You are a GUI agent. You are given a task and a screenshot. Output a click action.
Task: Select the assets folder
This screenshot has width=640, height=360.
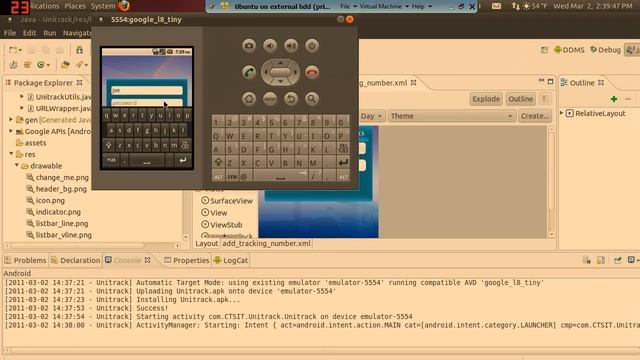[31, 142]
